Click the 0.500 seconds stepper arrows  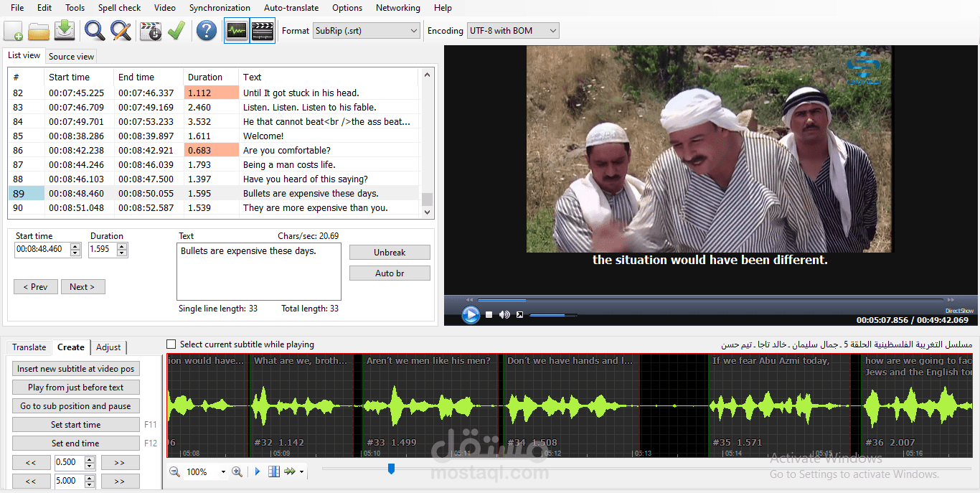point(90,463)
